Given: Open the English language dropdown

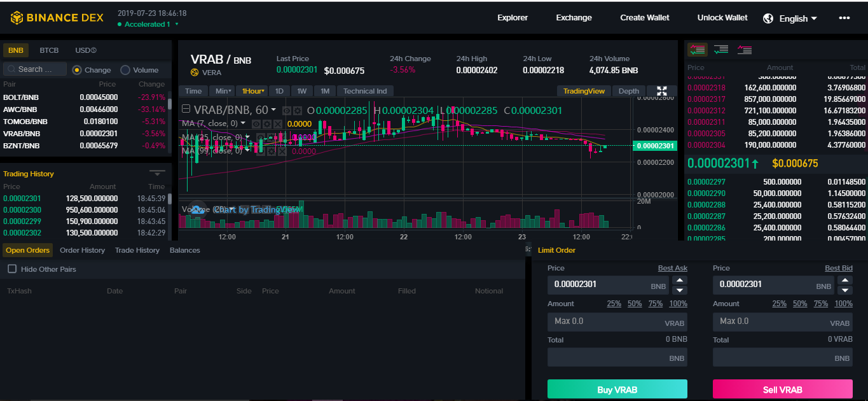Looking at the screenshot, I should click(x=798, y=18).
